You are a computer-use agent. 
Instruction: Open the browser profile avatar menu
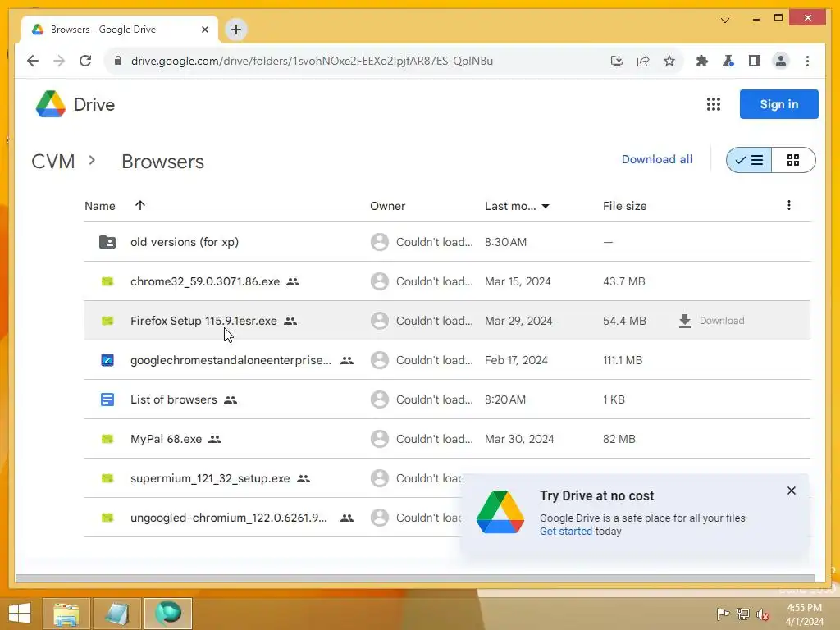781,61
